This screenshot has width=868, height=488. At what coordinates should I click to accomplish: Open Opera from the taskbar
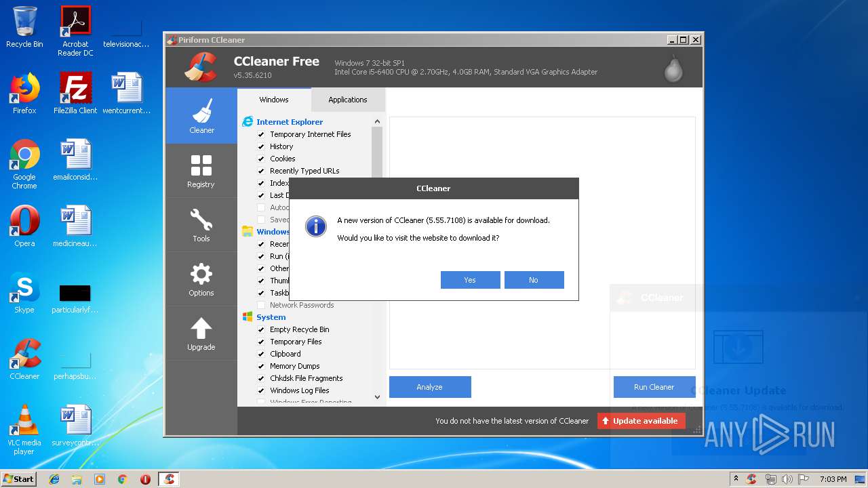pos(145,479)
